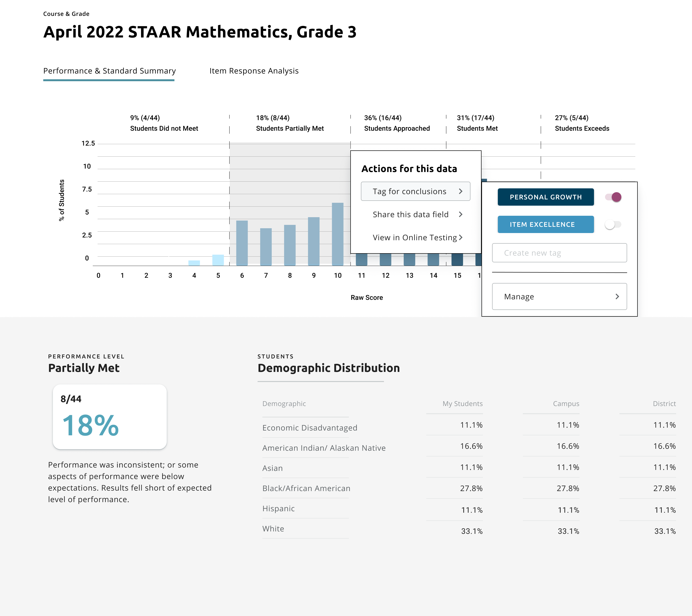This screenshot has height=616, width=692.
Task: Open Share this data field option
Action: 410,214
